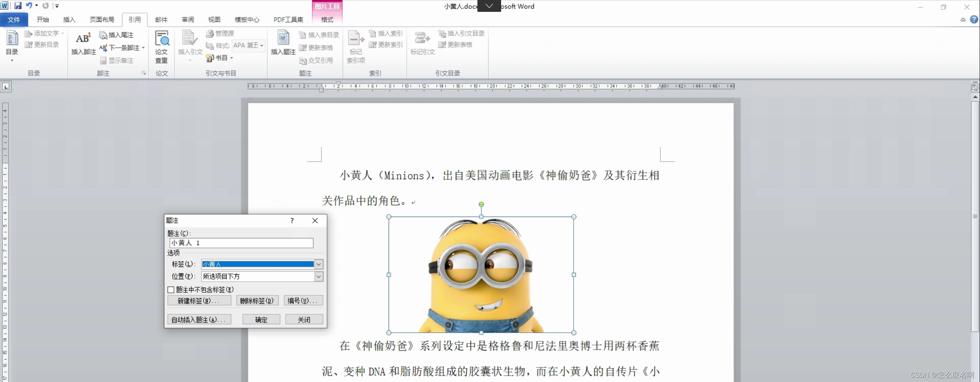Switch to the 插入 ribbon tab
The height and width of the screenshot is (382, 980).
click(69, 20)
